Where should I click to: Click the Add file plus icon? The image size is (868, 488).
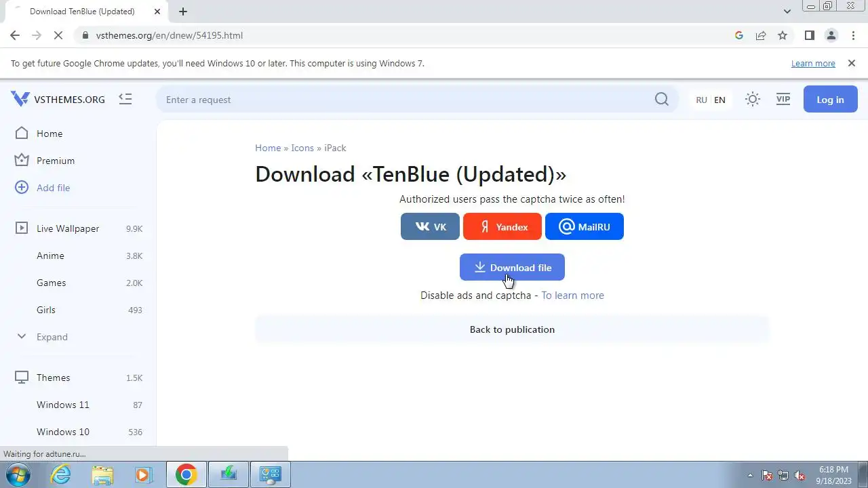point(22,187)
